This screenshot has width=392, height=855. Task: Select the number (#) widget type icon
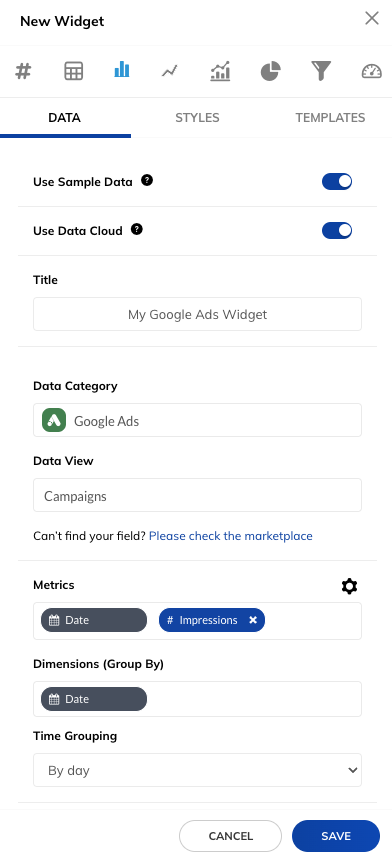pyautogui.click(x=23, y=71)
